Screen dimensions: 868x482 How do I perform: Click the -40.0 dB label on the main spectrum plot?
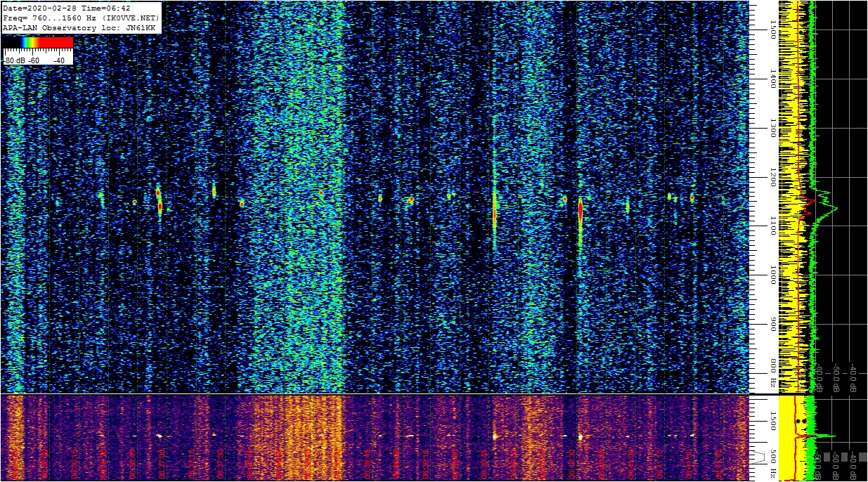(x=853, y=378)
